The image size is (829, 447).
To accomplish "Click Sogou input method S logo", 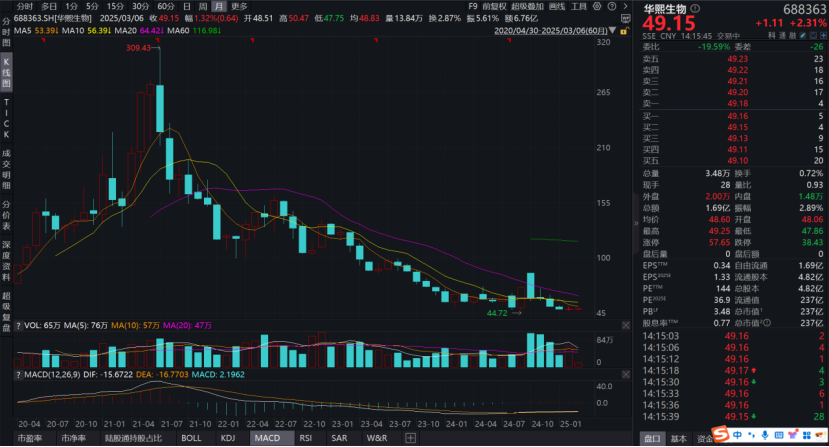I will [720, 434].
